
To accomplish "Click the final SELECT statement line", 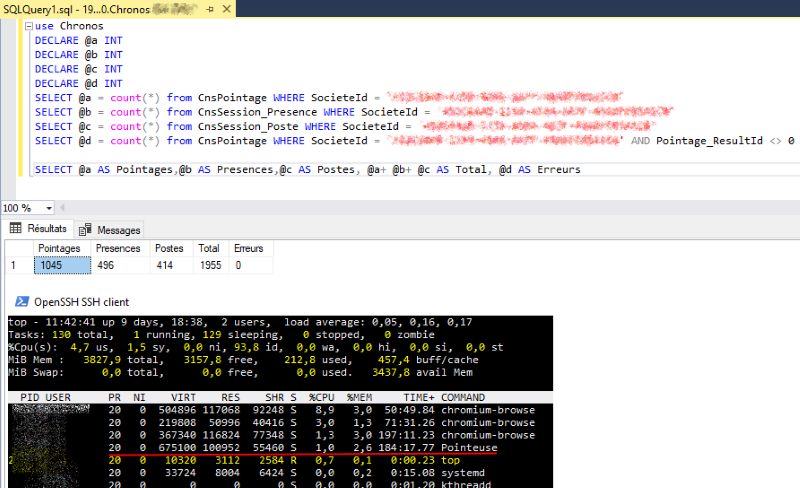I will (300, 170).
